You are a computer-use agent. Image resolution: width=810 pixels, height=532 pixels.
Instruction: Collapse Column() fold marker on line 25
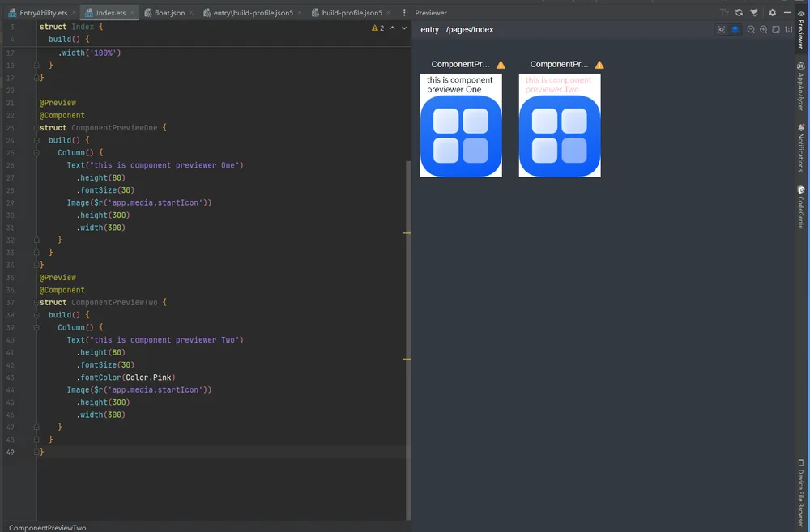[36, 153]
